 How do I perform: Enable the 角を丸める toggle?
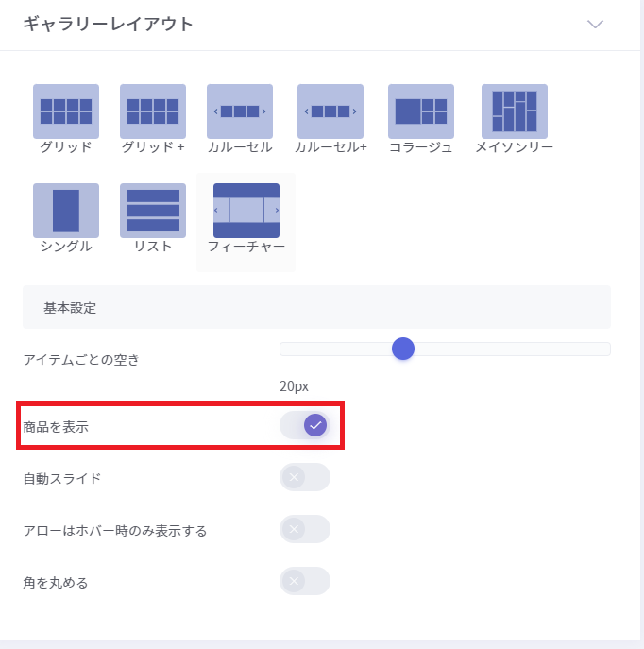click(x=305, y=581)
